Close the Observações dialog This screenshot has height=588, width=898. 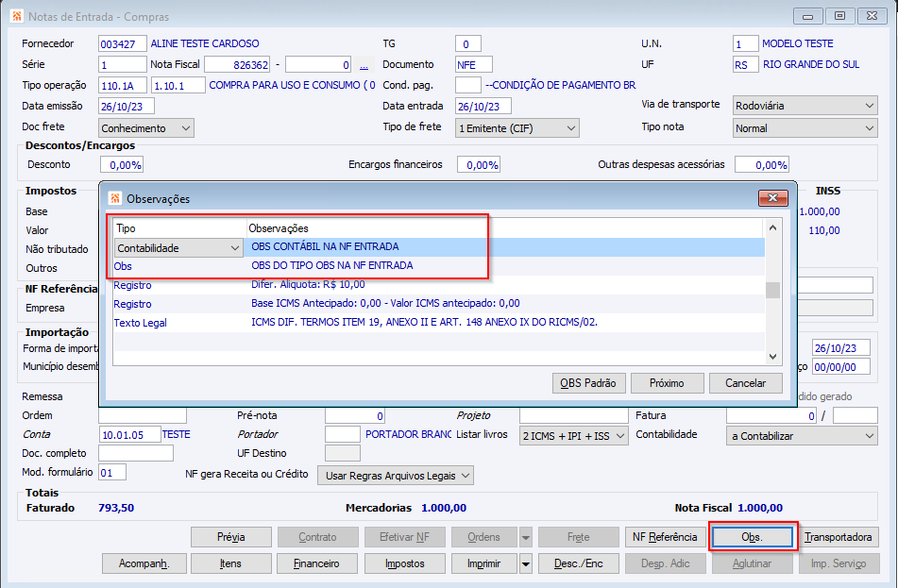[772, 198]
